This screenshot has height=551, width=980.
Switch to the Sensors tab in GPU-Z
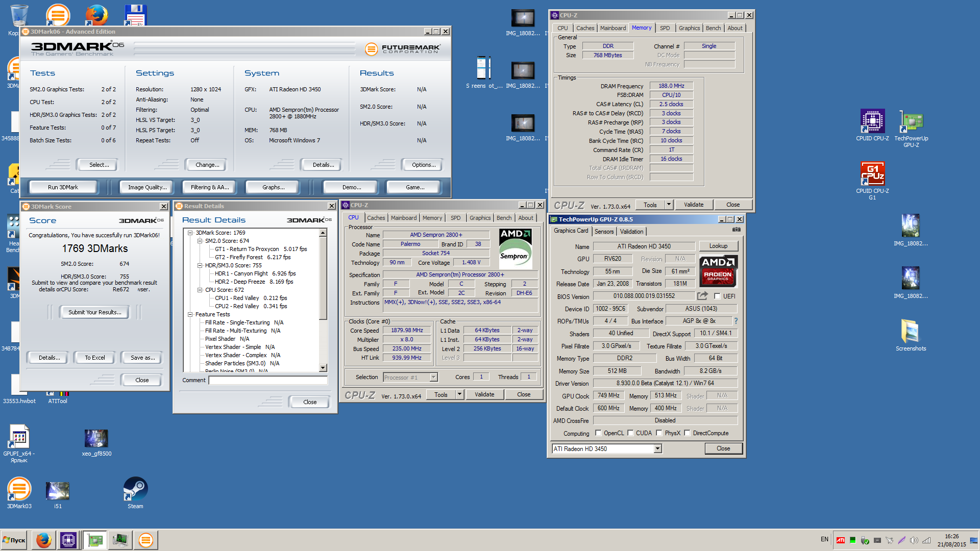pyautogui.click(x=604, y=231)
